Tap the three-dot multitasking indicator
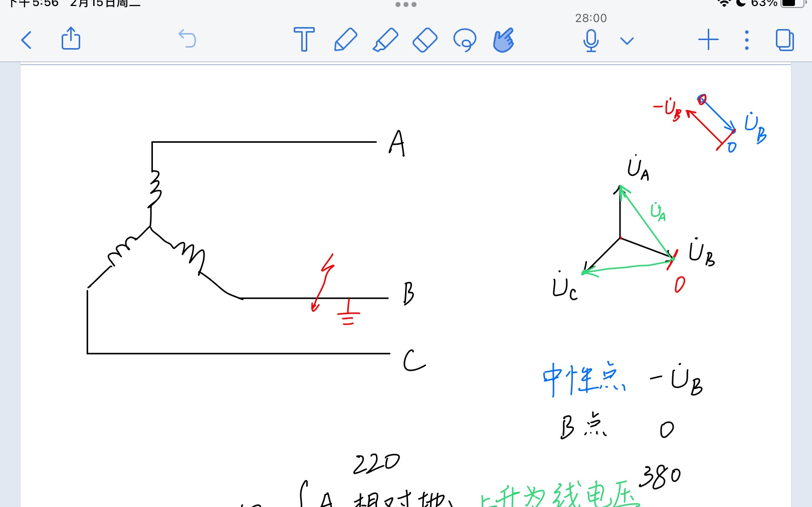812x507 pixels. 405,5
